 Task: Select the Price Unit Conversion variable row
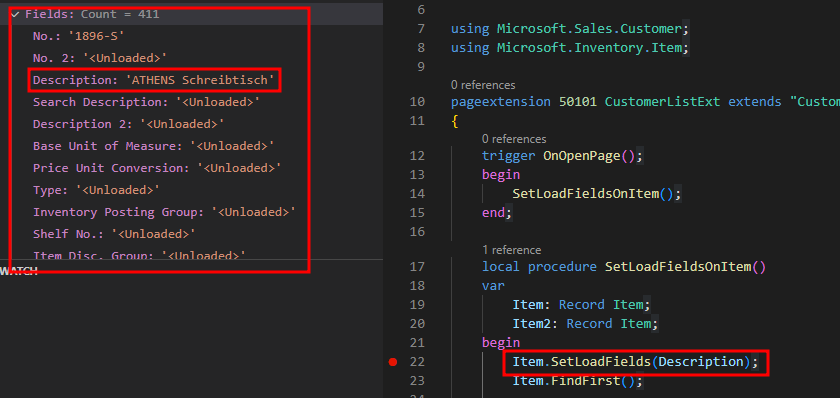pyautogui.click(x=158, y=168)
